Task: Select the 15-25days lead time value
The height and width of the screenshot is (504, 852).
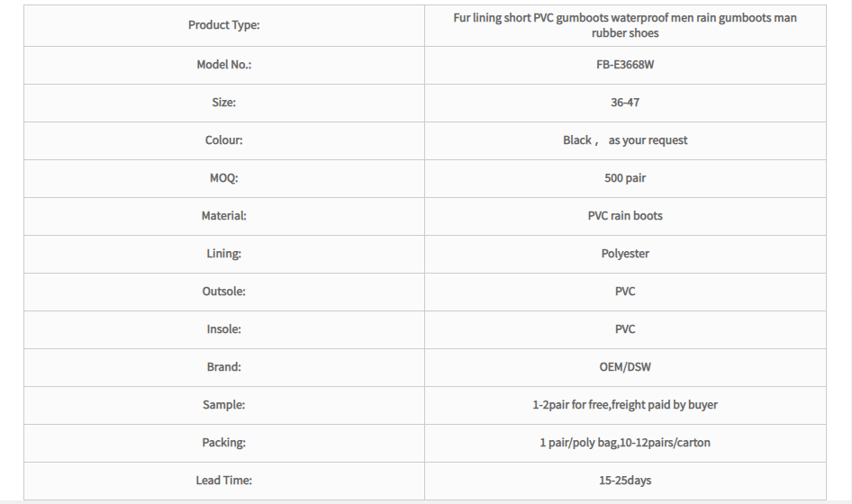Action: [x=625, y=480]
